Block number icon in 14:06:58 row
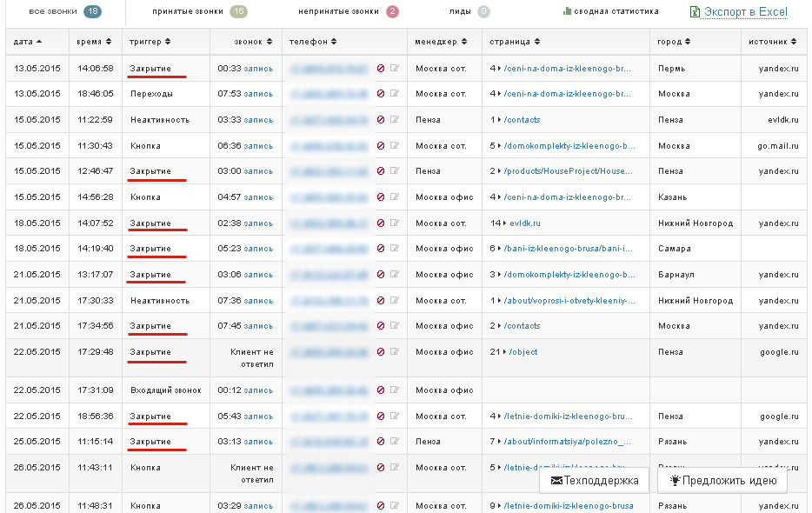Viewport: 812px width, 513px height. point(381,69)
